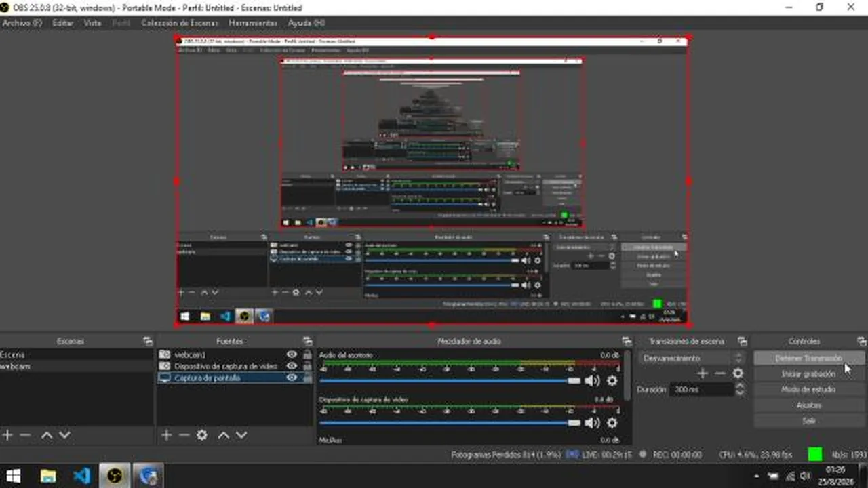Remove the transition with the minus icon

(x=720, y=373)
